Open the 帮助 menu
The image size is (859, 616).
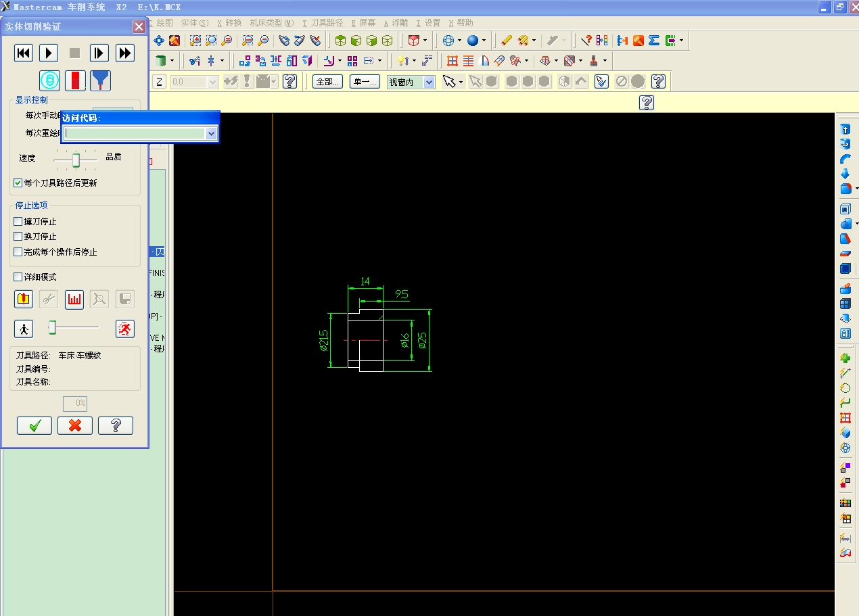pos(461,23)
